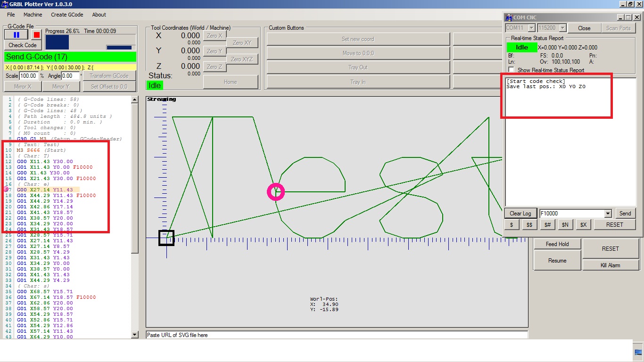Click the Zero XYZ button

(x=242, y=59)
